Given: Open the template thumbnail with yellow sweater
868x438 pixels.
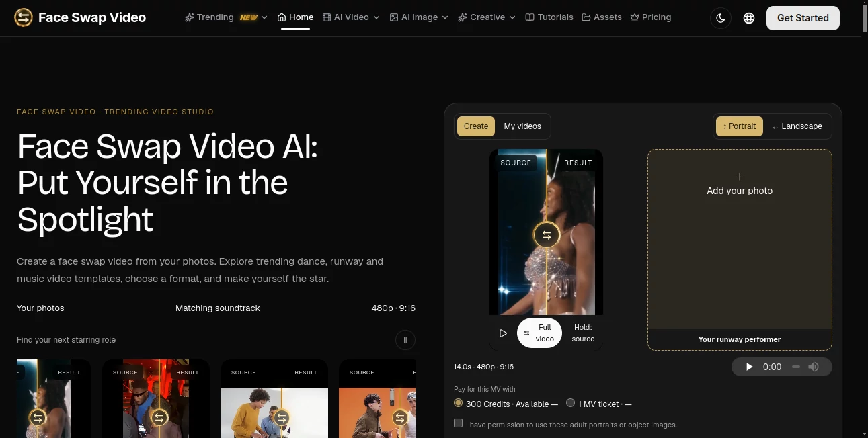Looking at the screenshot, I should (x=274, y=398).
